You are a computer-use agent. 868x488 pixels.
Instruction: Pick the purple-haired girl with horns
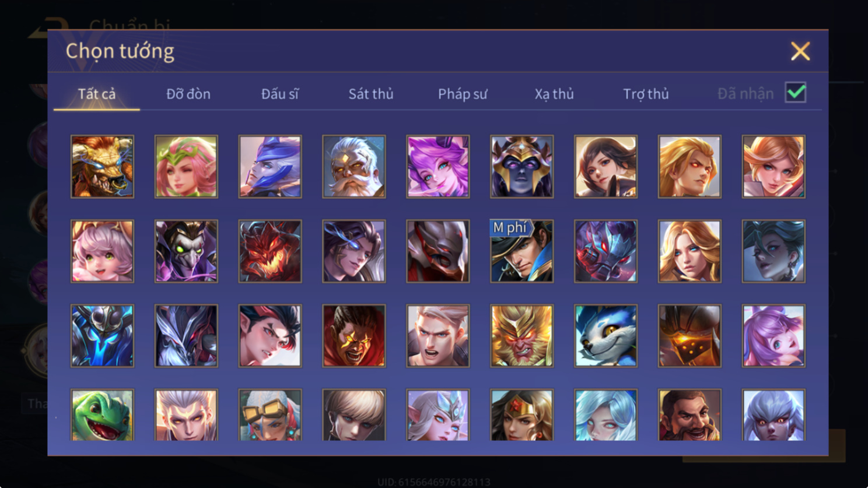(437, 167)
